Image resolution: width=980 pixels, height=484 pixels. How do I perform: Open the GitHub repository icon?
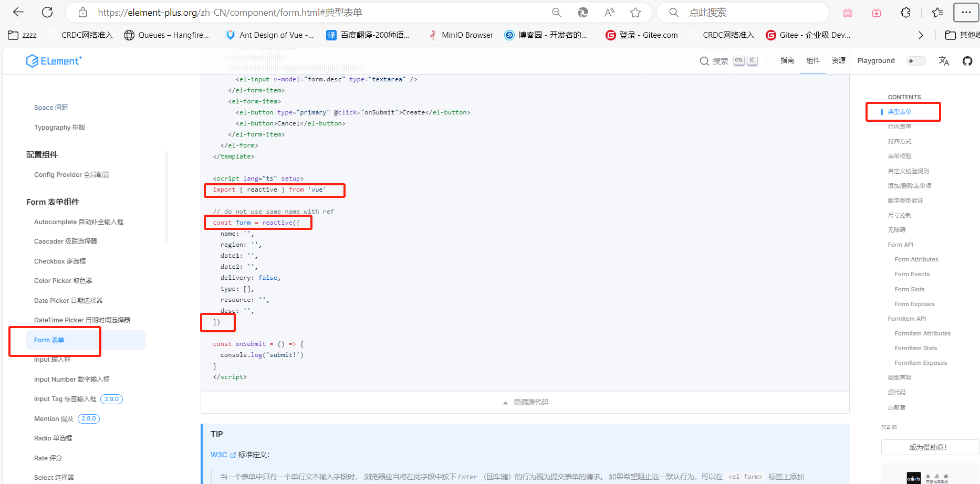967,61
